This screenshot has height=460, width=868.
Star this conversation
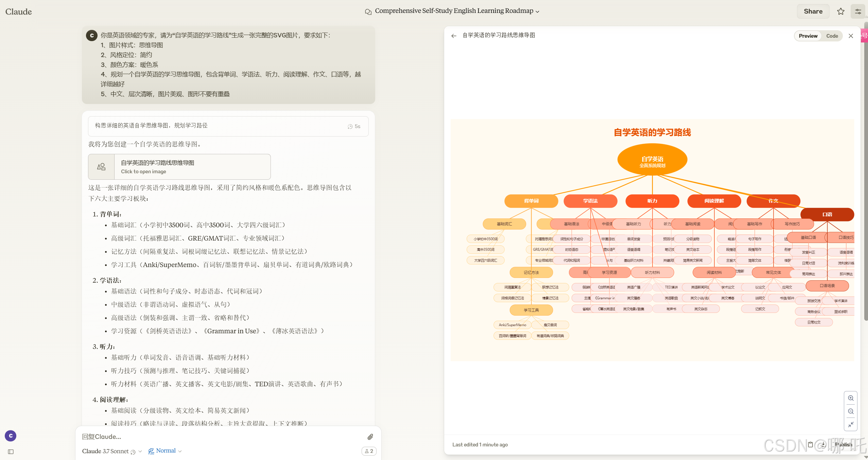841,12
